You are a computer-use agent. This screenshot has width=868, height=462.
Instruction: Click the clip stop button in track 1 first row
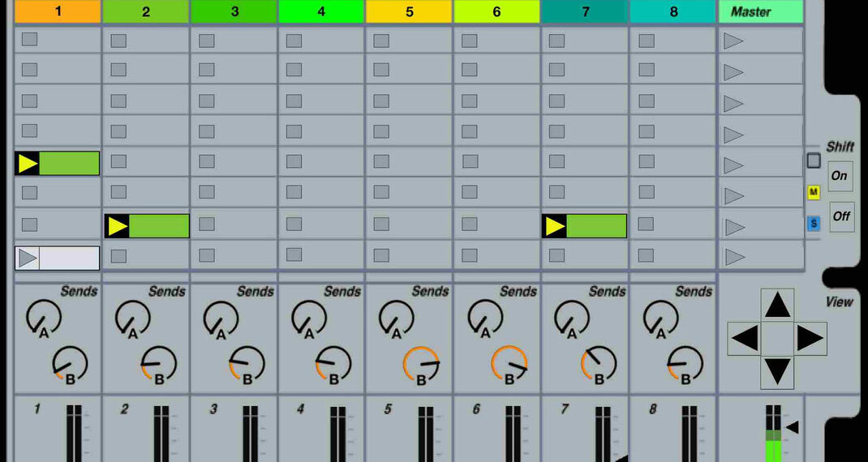pos(29,39)
